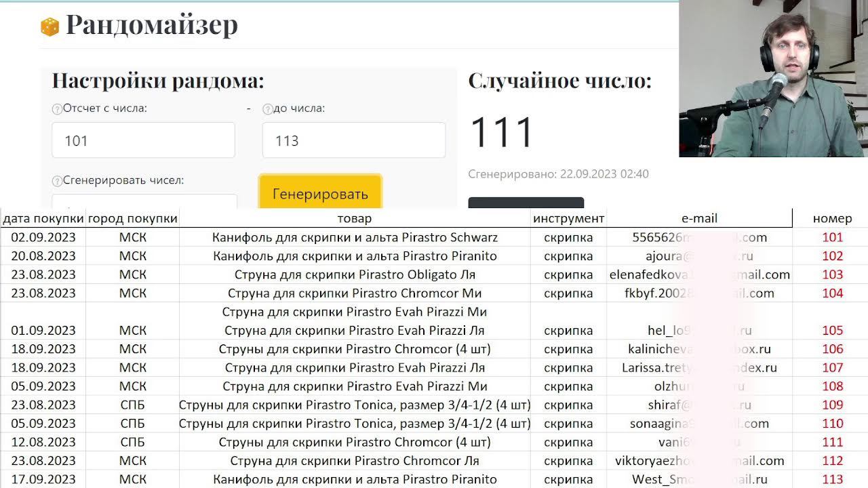Viewport: 868px width, 488px height.
Task: Select number cell 112 in the table
Action: click(x=832, y=461)
